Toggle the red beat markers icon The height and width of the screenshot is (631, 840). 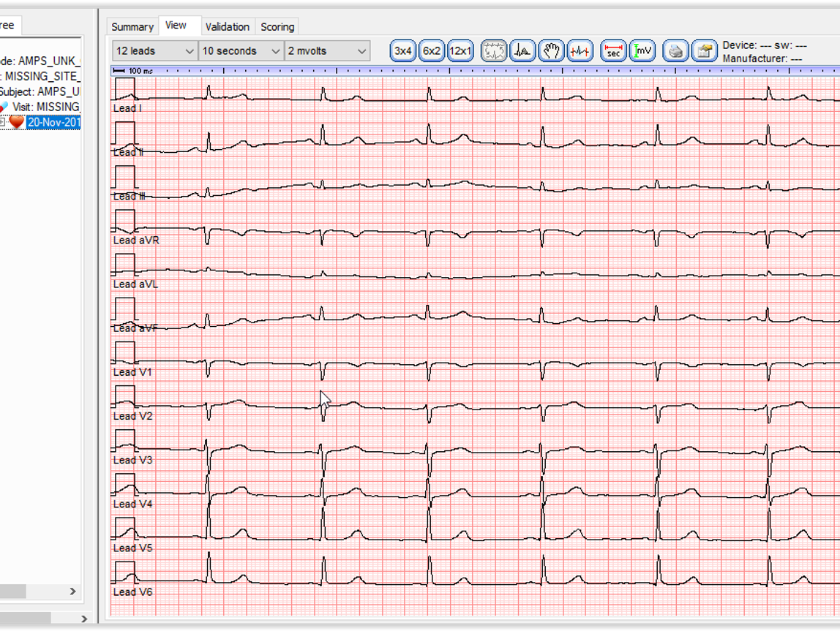pos(580,51)
